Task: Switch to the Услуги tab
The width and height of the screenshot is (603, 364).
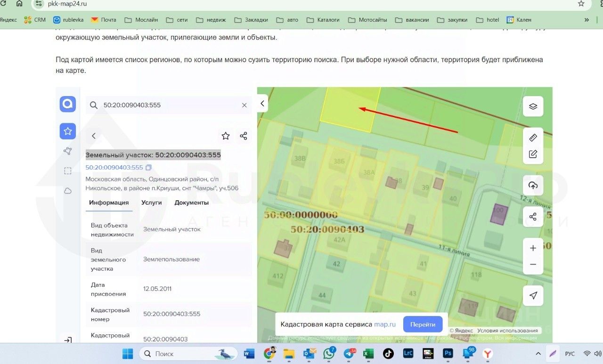Action: tap(151, 202)
